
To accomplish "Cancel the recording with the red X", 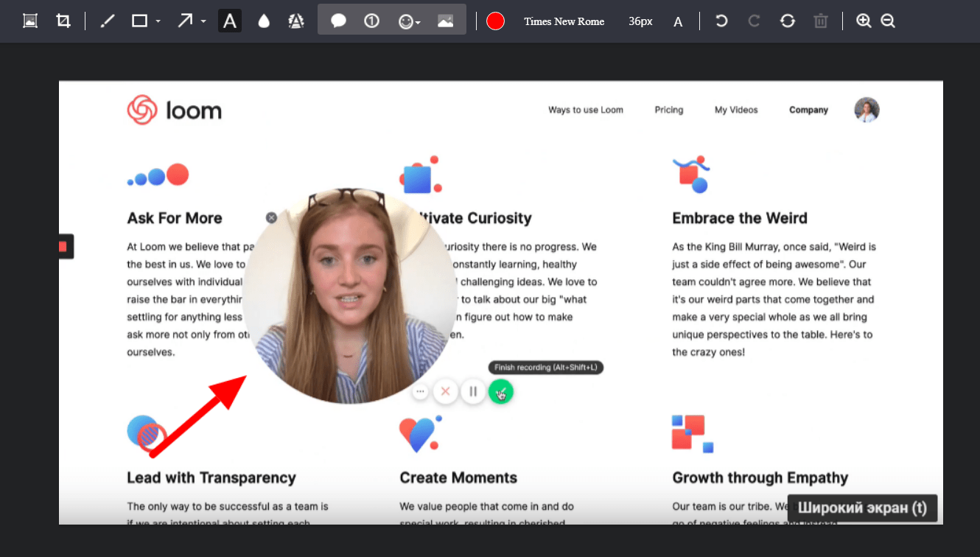I will 445,391.
